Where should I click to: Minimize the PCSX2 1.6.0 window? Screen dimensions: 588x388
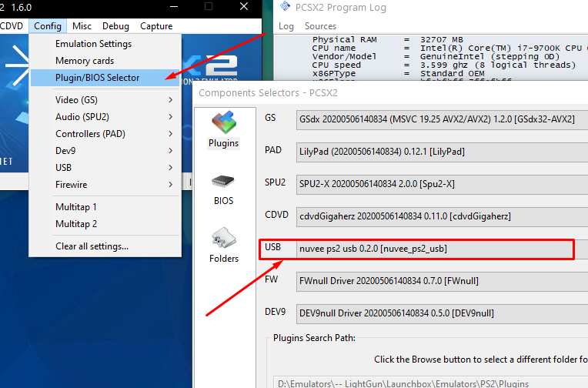pos(174,7)
